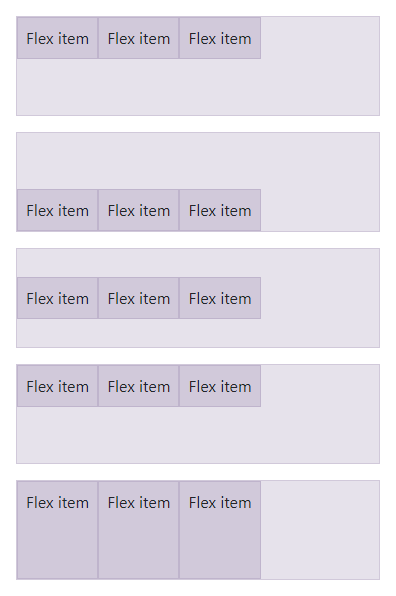Click empty area of the top container
The width and height of the screenshot is (396, 596).
(x=198, y=87)
